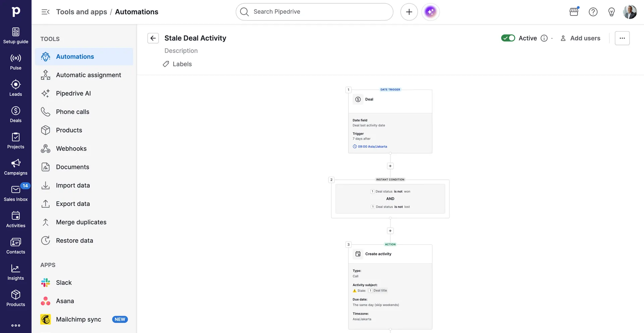
Task: Go to Tools and apps breadcrumb
Action: pyautogui.click(x=82, y=12)
